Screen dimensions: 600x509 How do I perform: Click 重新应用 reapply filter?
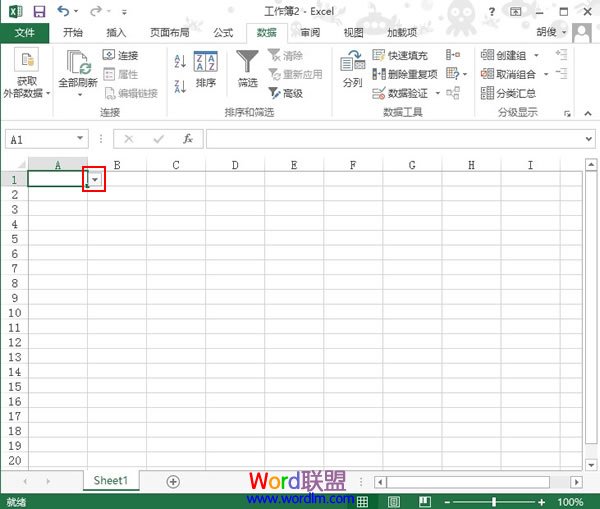click(295, 74)
